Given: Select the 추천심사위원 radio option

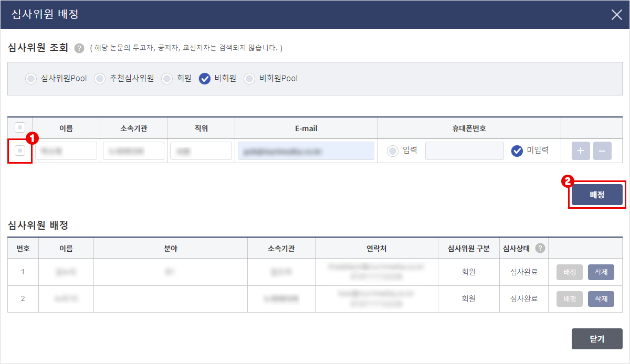Looking at the screenshot, I should (100, 79).
